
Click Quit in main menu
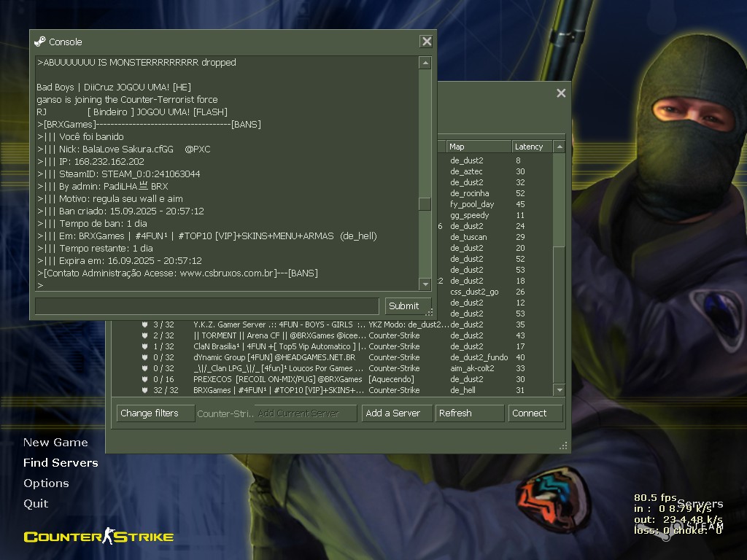pos(36,504)
